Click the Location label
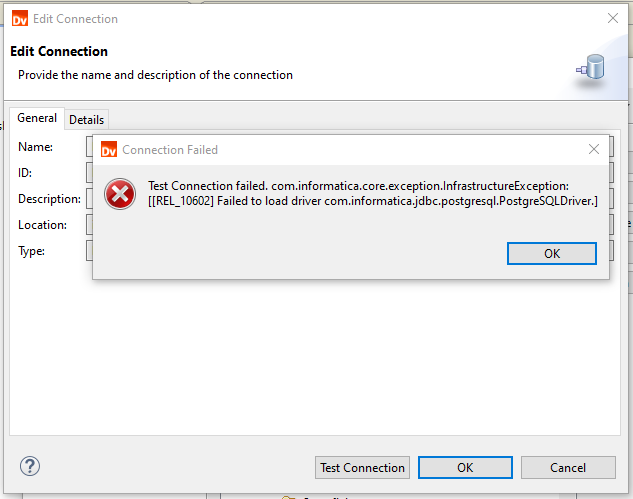This screenshot has height=499, width=633. pos(42,225)
